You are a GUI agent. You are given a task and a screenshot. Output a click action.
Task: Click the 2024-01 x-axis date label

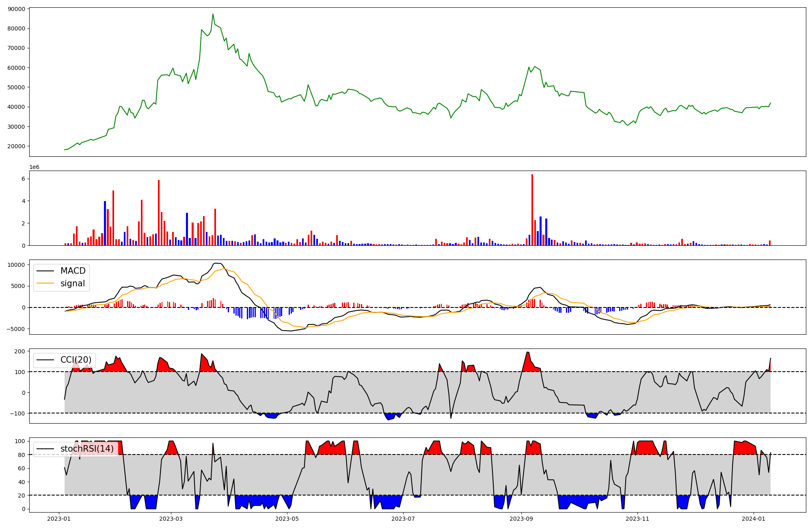click(x=754, y=519)
